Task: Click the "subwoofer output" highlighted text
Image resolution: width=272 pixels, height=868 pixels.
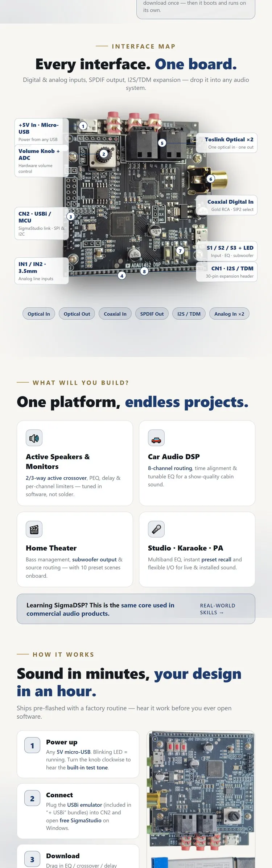Action: (94, 560)
